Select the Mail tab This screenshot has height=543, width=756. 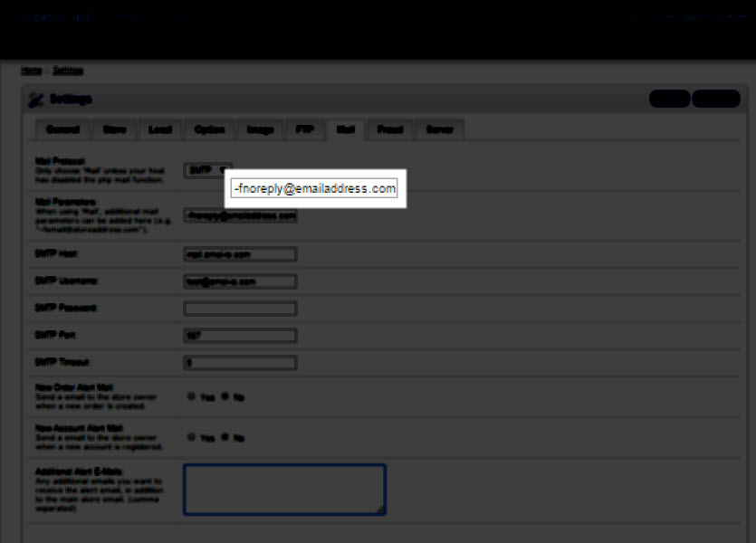(346, 129)
